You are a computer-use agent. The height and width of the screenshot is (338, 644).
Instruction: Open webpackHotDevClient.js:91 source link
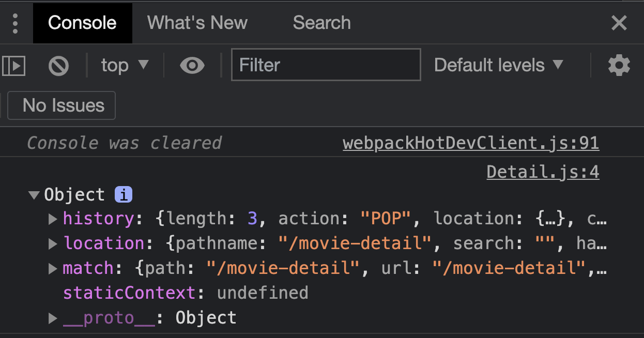point(471,143)
